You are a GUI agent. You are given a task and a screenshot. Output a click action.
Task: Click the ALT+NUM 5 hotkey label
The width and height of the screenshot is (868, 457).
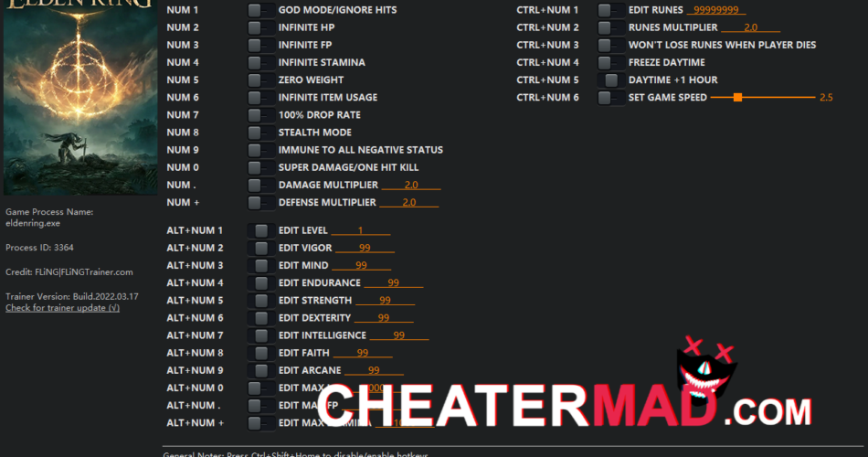point(195,300)
